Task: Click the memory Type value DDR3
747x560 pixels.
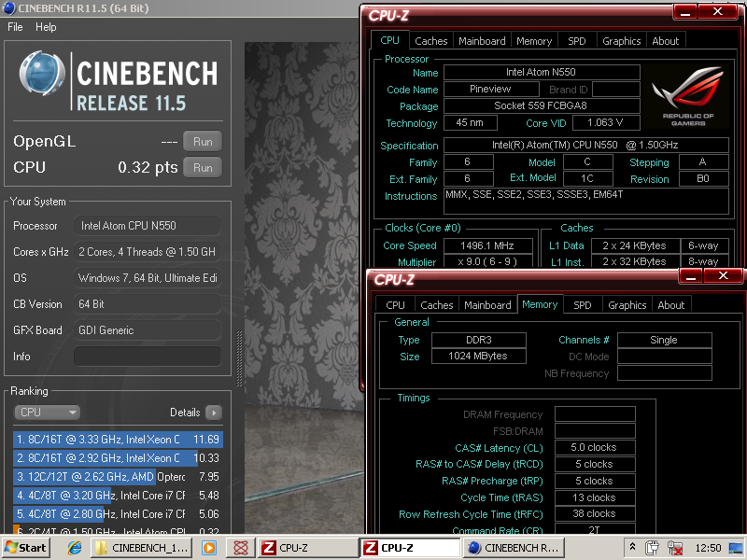Action: (479, 340)
